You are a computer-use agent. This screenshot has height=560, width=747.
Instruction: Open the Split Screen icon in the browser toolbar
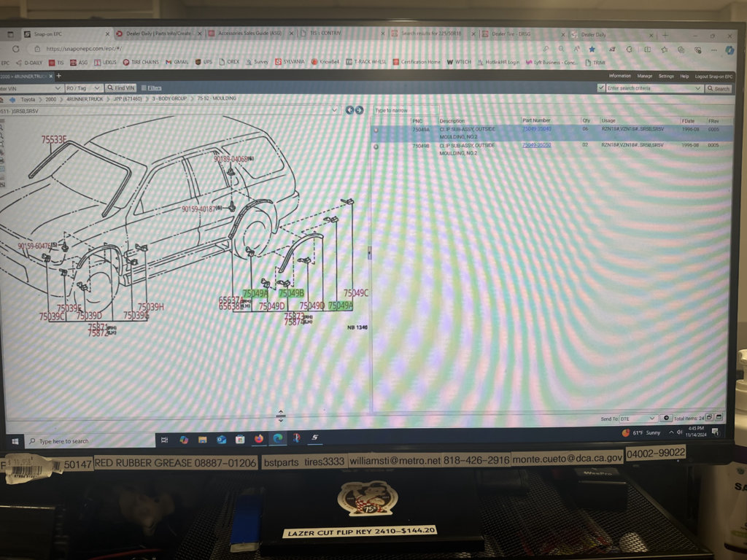tap(648, 49)
